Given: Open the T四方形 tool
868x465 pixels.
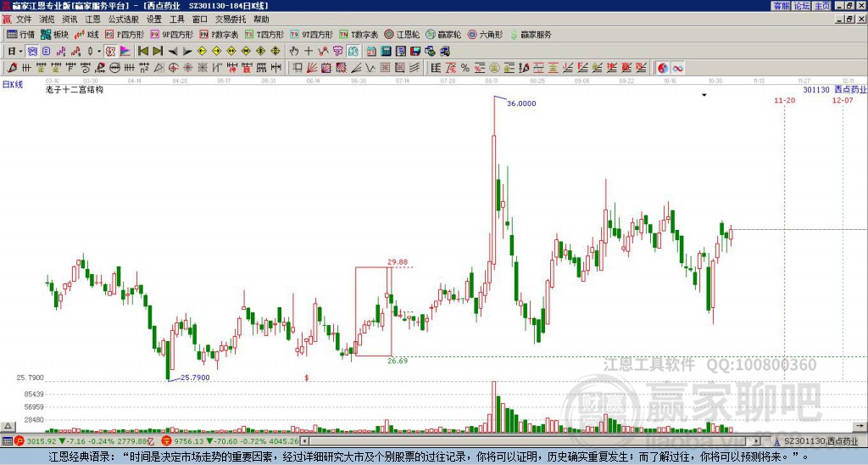Looking at the screenshot, I should tap(264, 34).
